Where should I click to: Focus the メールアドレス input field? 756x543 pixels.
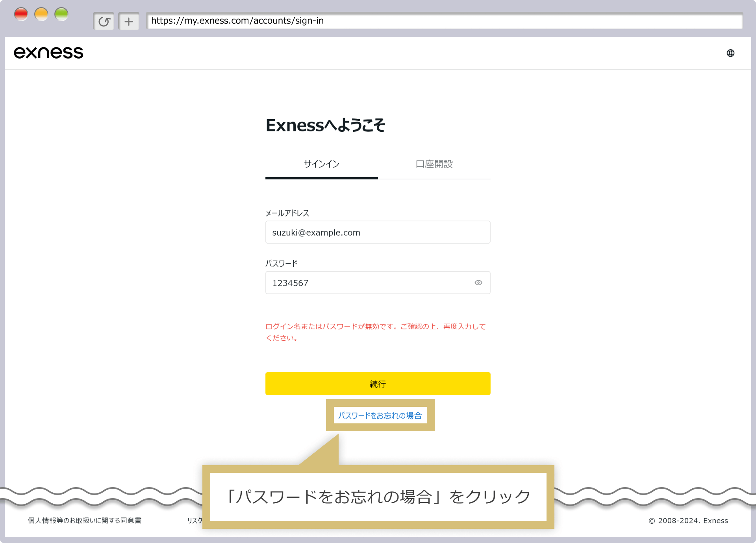[x=378, y=232]
